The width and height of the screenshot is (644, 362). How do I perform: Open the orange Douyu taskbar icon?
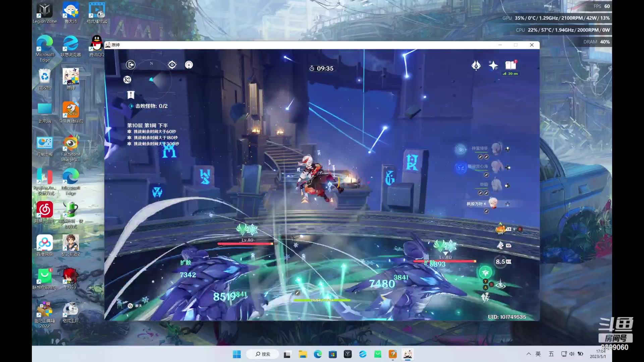tap(393, 354)
